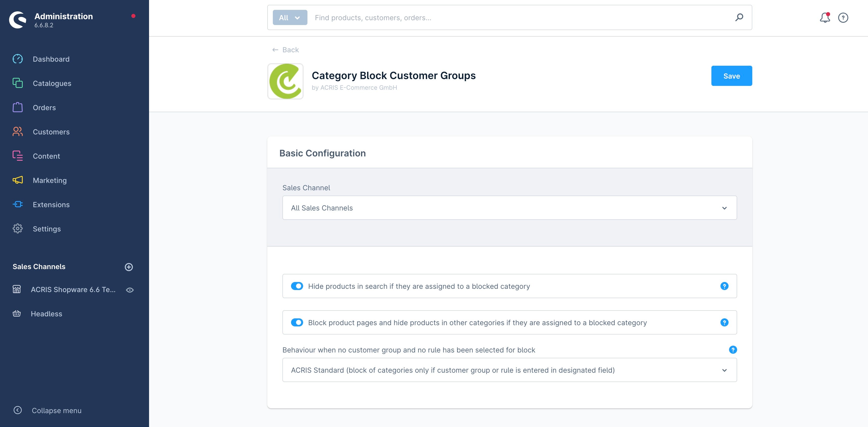Toggle storefront visibility eye for ACRIS Shopware
Viewport: 868px width, 427px height.
tap(130, 290)
